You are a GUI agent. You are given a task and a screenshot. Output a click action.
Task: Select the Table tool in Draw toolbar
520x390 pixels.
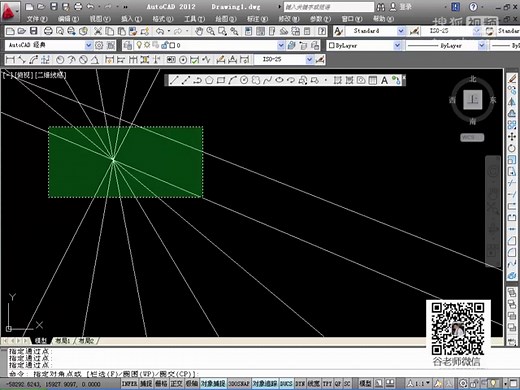(373, 80)
